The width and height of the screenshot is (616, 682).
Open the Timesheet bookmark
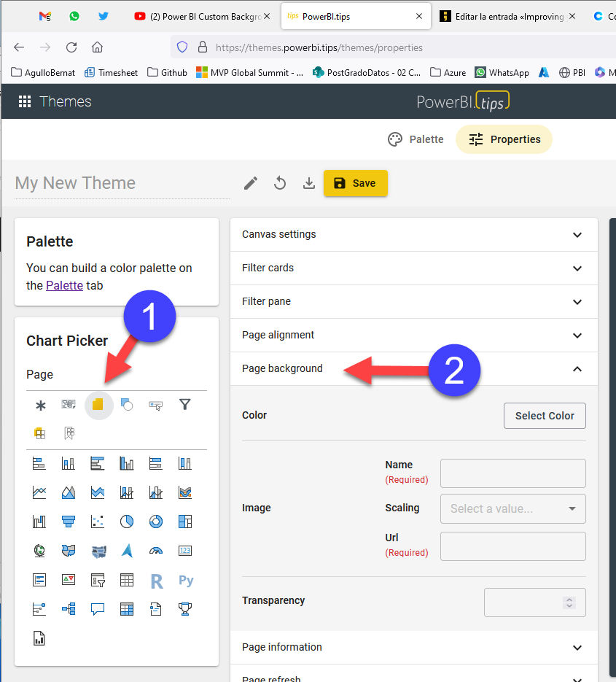[x=112, y=72]
